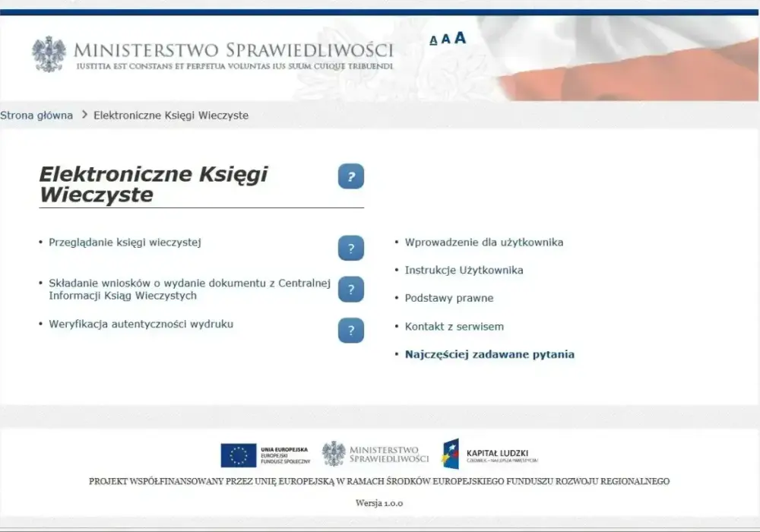Click the Ministerstwo Sprawiedliwości header title
Viewport: 760px width, 532px height.
(x=233, y=50)
